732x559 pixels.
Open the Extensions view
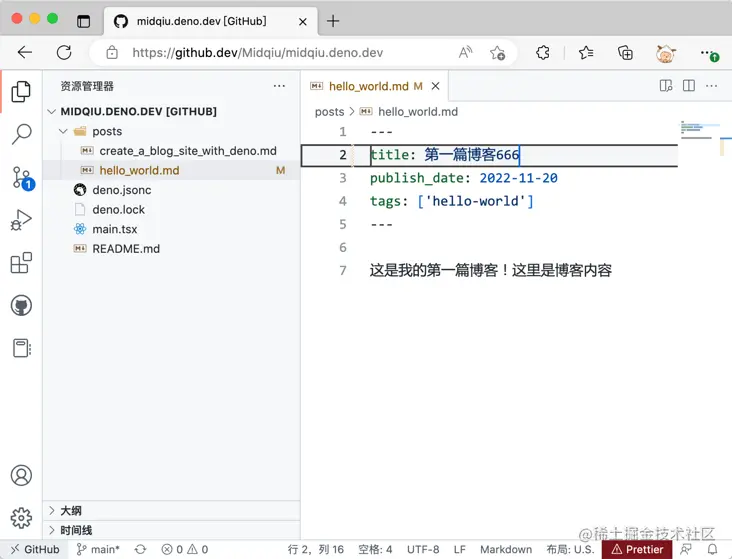point(21,263)
